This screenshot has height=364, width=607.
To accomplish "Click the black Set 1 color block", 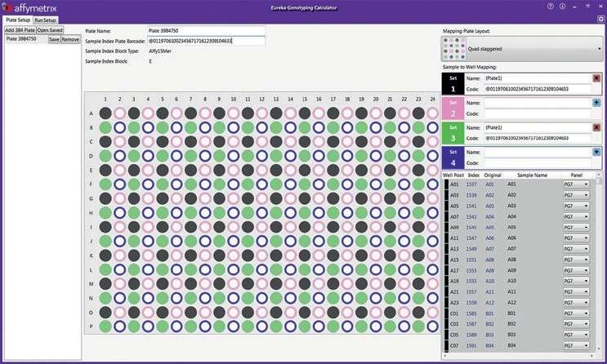I will [453, 84].
